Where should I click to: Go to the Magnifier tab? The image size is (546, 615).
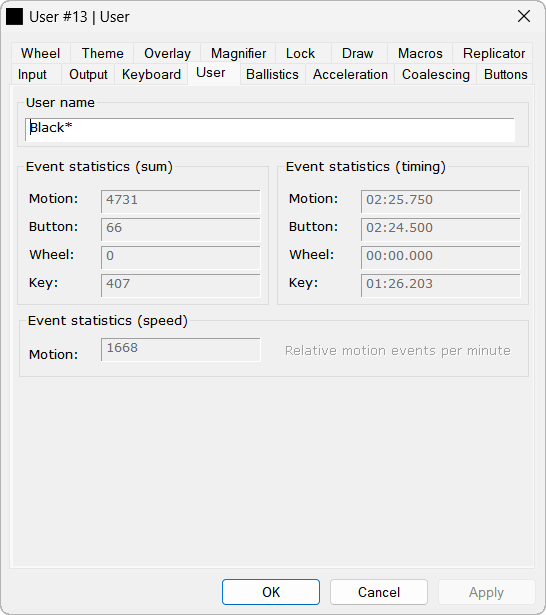pos(238,53)
